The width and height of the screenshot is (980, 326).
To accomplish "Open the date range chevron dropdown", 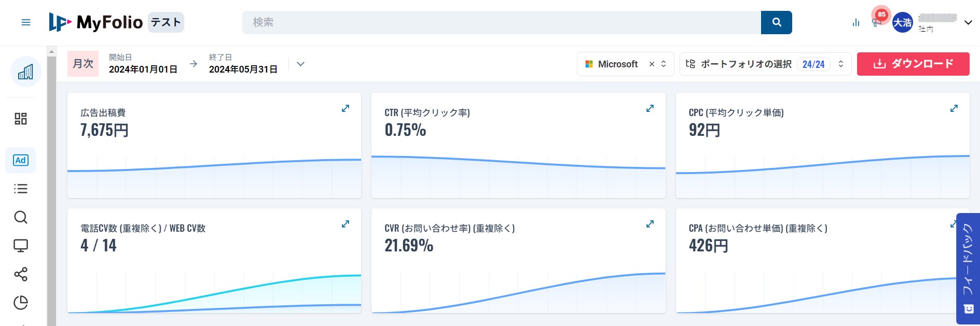I will [x=300, y=64].
